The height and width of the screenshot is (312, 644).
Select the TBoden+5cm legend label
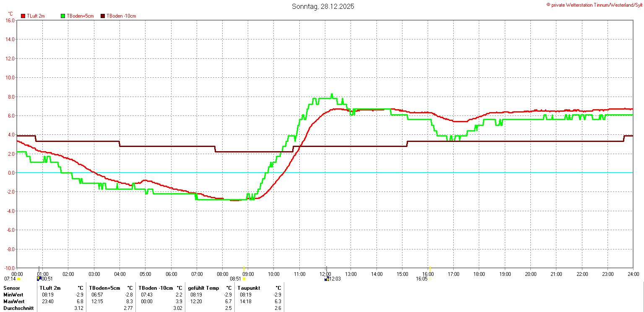80,16
